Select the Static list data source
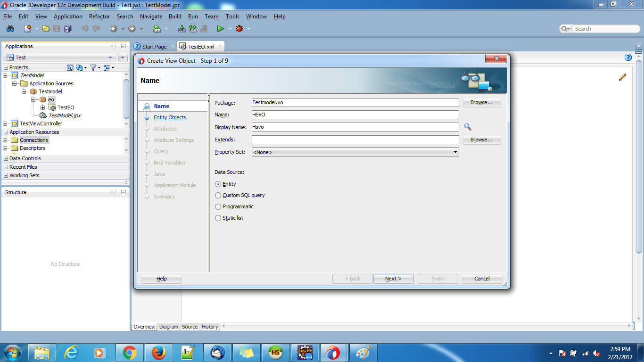644x362 pixels. coord(218,218)
